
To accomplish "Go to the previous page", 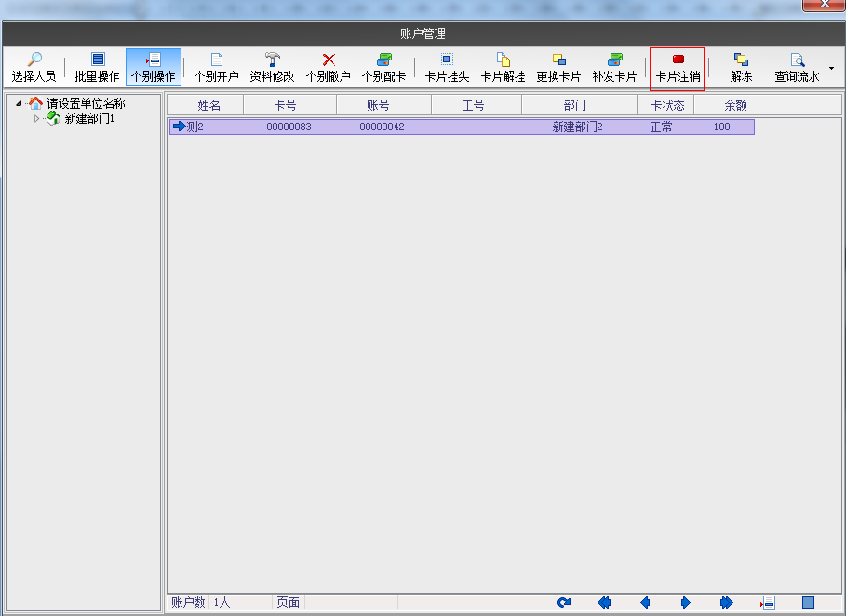I will coord(645,603).
